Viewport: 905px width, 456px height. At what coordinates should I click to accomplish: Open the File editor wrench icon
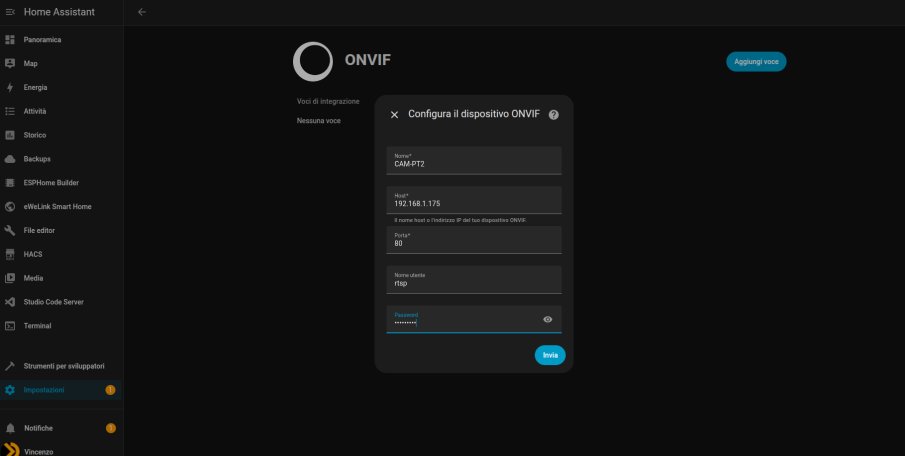(x=10, y=230)
